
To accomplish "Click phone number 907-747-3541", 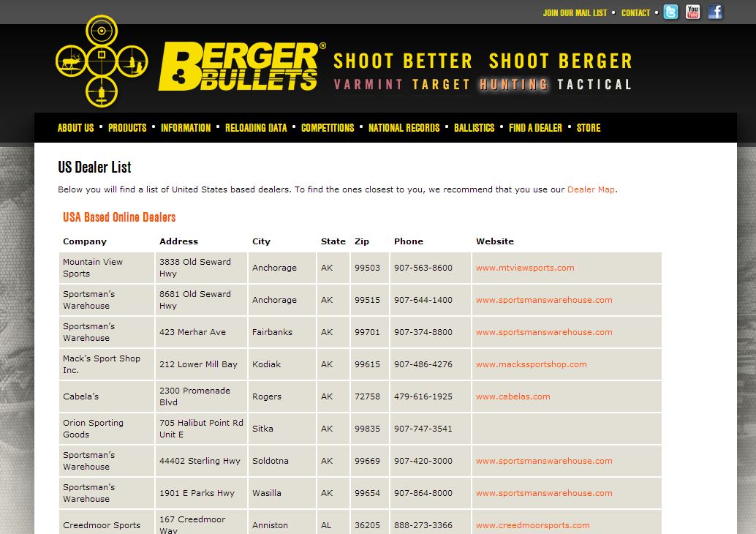I will [423, 429].
